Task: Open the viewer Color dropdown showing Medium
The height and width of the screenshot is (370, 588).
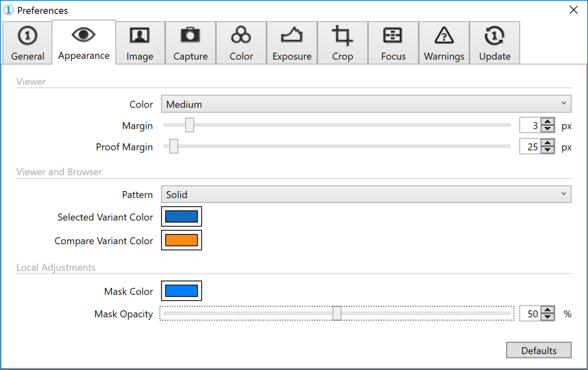Action: [365, 104]
